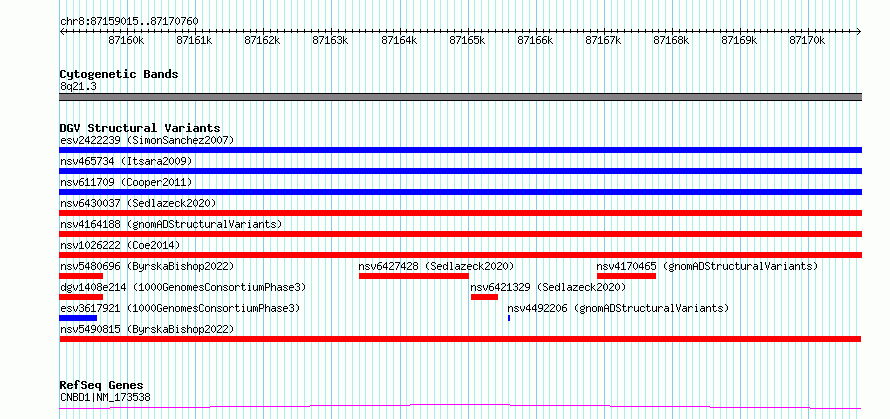
Task: Open nsv4492206 (gnomADStructuralVariants) label
Action: [x=618, y=308]
